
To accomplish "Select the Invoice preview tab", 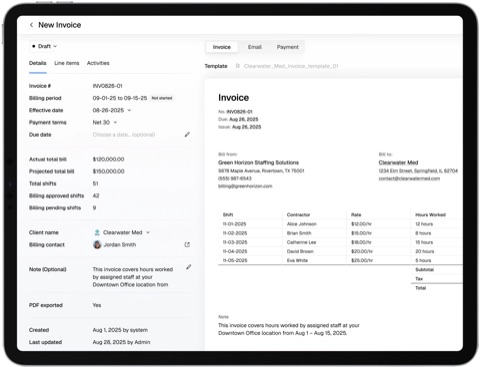I will [222, 47].
